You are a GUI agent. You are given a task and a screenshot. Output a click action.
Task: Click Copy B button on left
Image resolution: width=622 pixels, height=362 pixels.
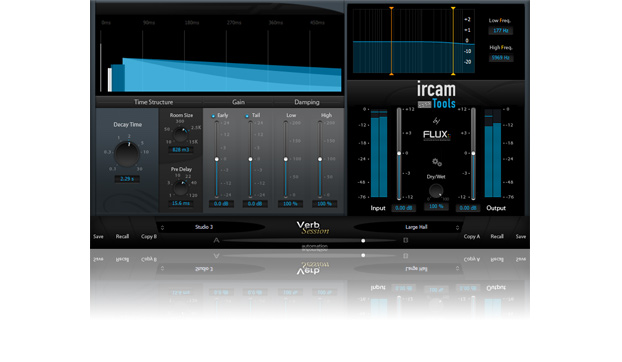149,236
